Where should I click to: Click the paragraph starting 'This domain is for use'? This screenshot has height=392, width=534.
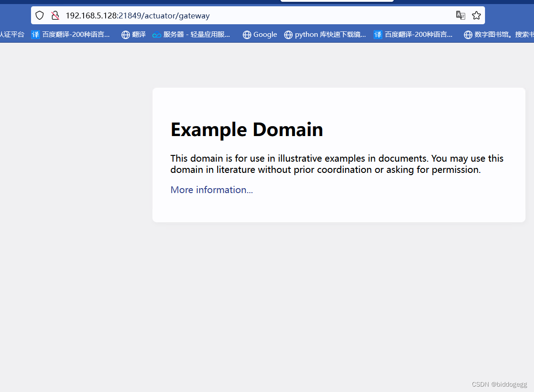point(337,164)
